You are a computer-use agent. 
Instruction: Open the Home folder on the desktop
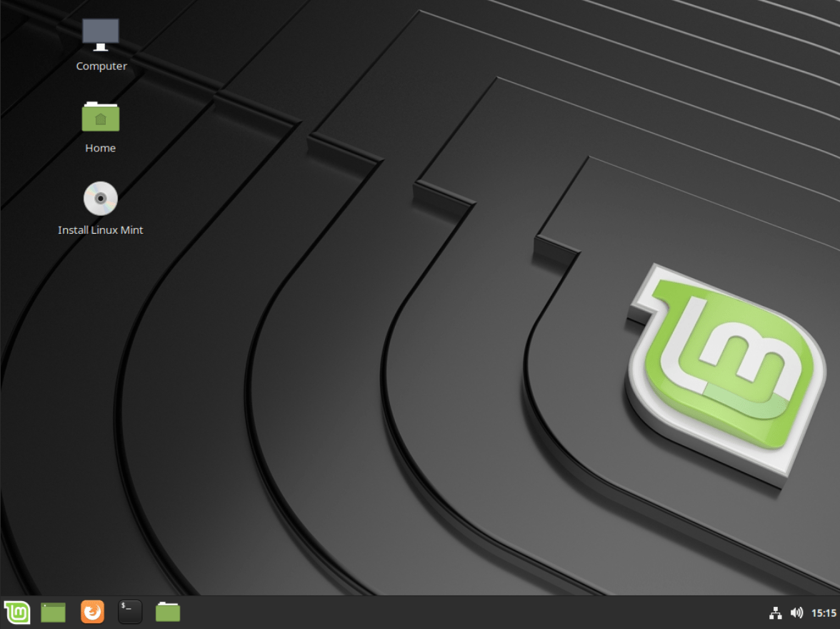pos(100,125)
